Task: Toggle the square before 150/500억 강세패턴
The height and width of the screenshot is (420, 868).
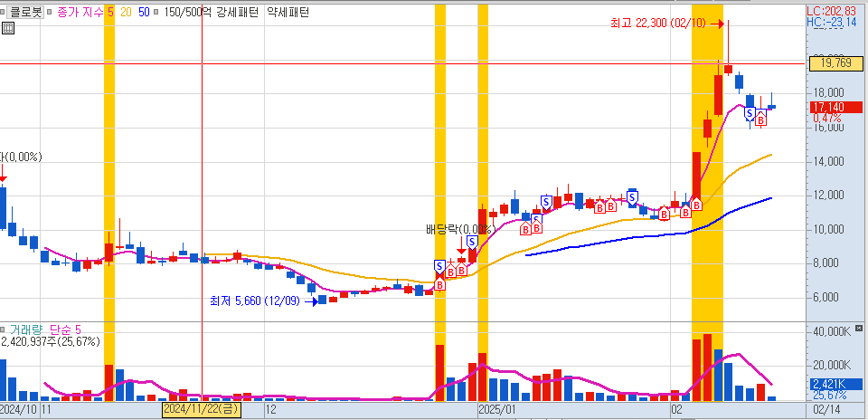Action: (x=157, y=12)
